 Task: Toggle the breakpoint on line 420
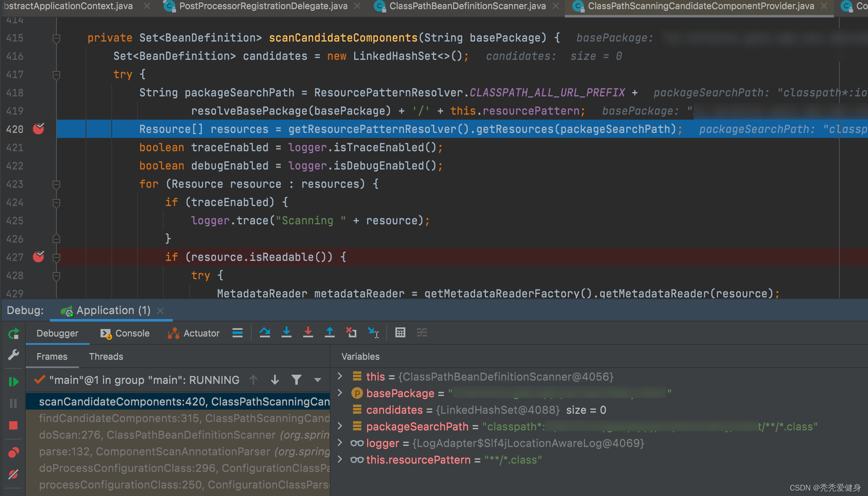(39, 129)
